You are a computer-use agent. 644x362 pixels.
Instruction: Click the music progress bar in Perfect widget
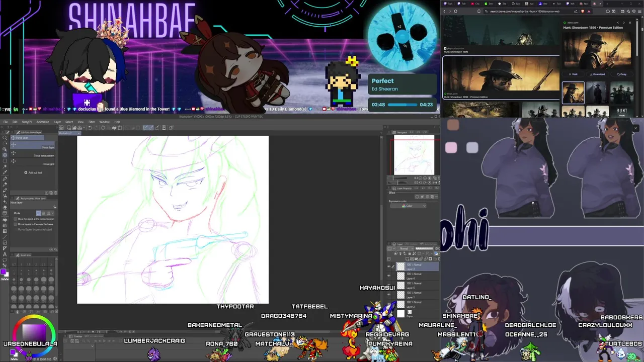pyautogui.click(x=403, y=105)
